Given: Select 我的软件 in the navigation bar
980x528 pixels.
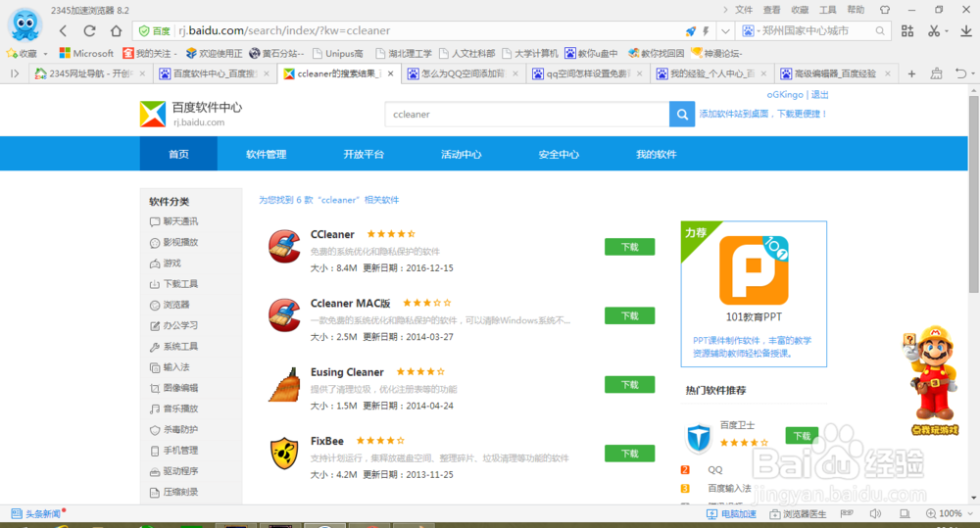Looking at the screenshot, I should [657, 155].
